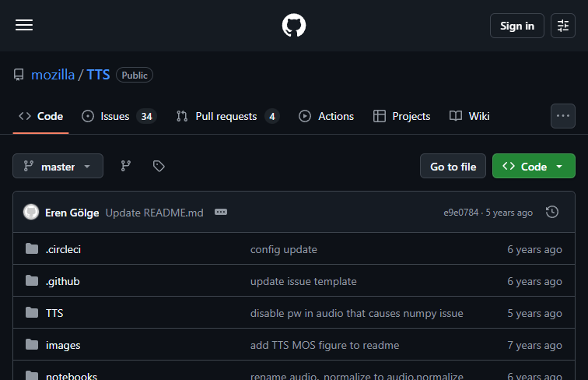Screen dimensions: 588x380
Task: Open the appearance settings sliders icon
Action: click(562, 26)
